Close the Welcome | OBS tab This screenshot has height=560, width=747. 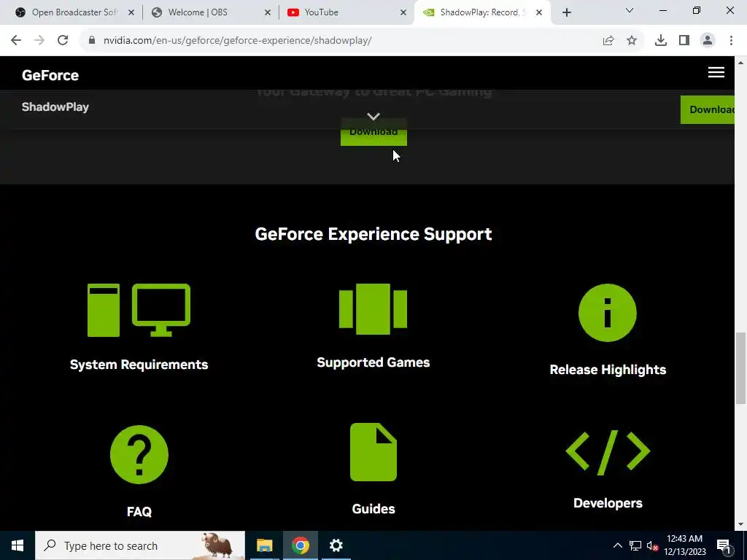point(268,13)
